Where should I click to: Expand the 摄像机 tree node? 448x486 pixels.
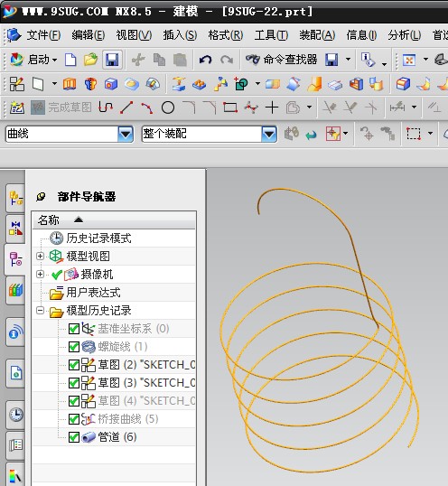click(x=40, y=275)
